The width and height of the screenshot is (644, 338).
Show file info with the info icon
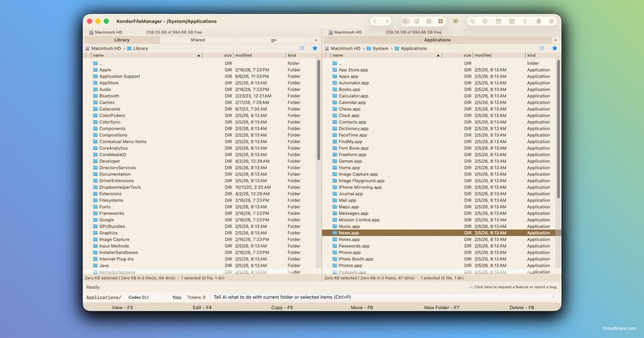pyautogui.click(x=485, y=21)
